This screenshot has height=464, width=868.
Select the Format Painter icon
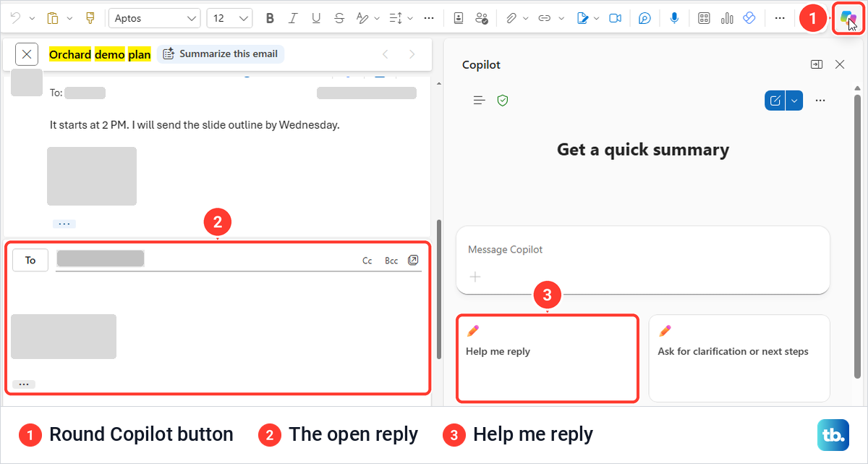[90, 18]
